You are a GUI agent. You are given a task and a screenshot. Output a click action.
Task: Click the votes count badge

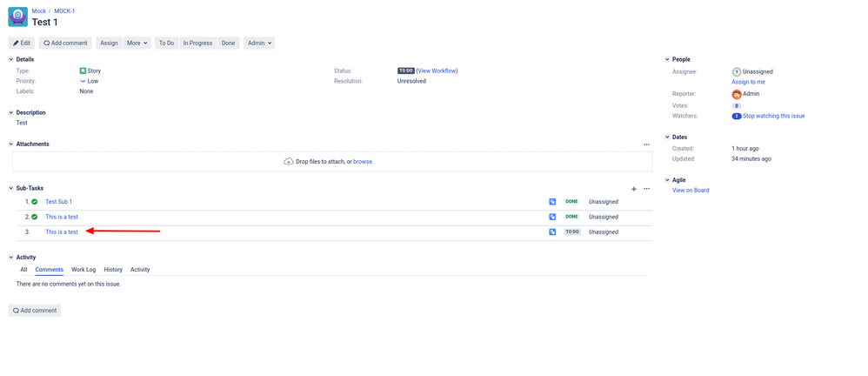pyautogui.click(x=737, y=106)
